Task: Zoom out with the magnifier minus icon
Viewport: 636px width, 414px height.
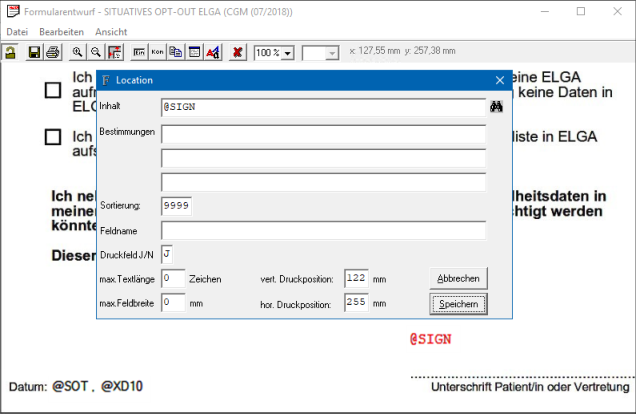Action: (96, 52)
